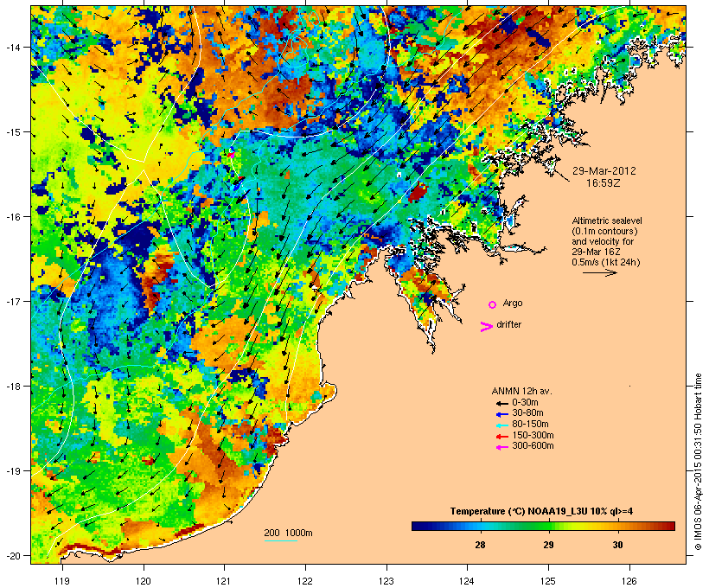Click the IMOS copyright timestamp text

tap(699, 462)
